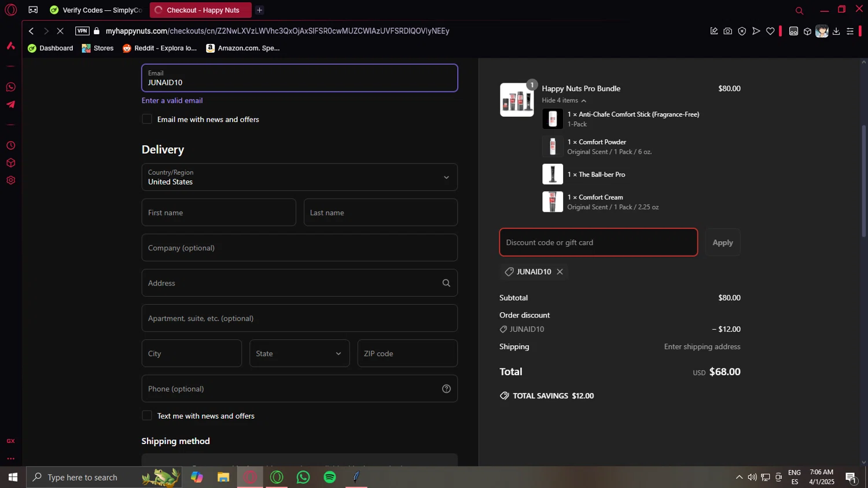Open Windows Start menu
This screenshot has width=868, height=488.
tap(13, 477)
